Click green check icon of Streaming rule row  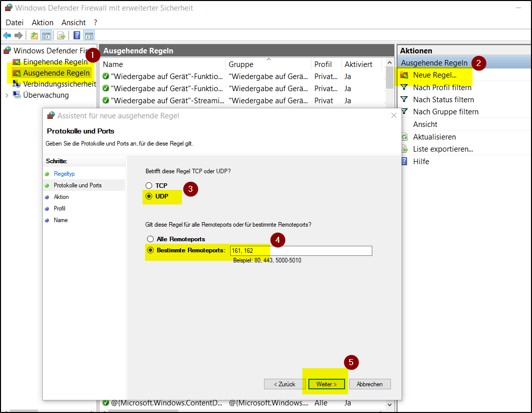click(x=106, y=101)
